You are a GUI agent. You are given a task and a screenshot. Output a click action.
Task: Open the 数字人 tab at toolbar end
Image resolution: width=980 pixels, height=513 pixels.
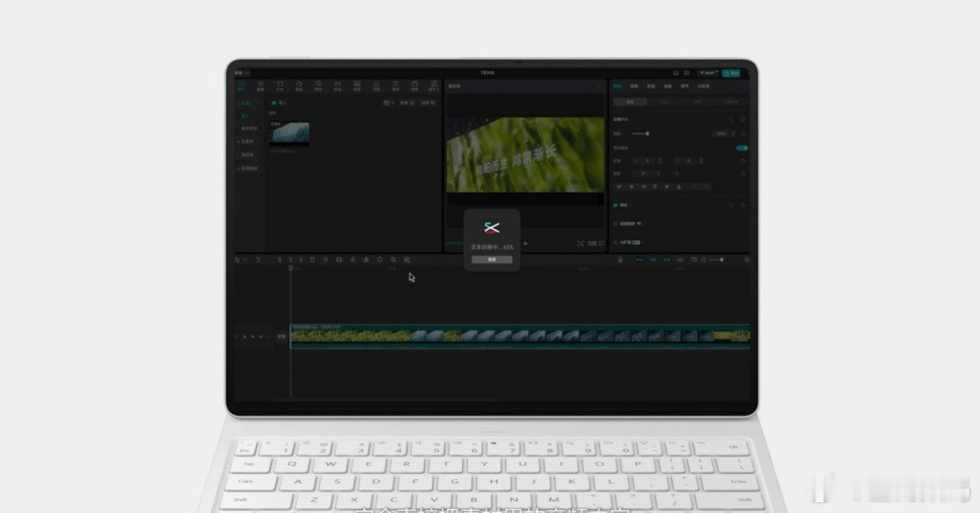[434, 86]
